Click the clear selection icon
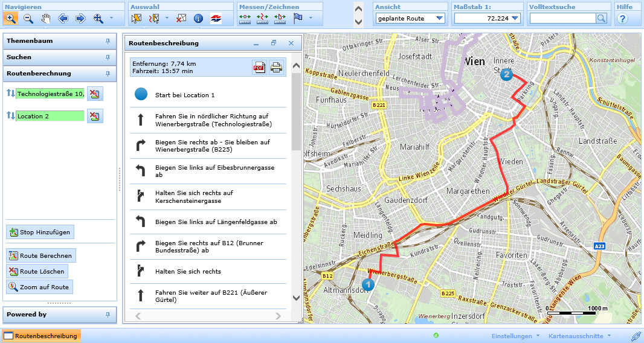 coord(181,19)
